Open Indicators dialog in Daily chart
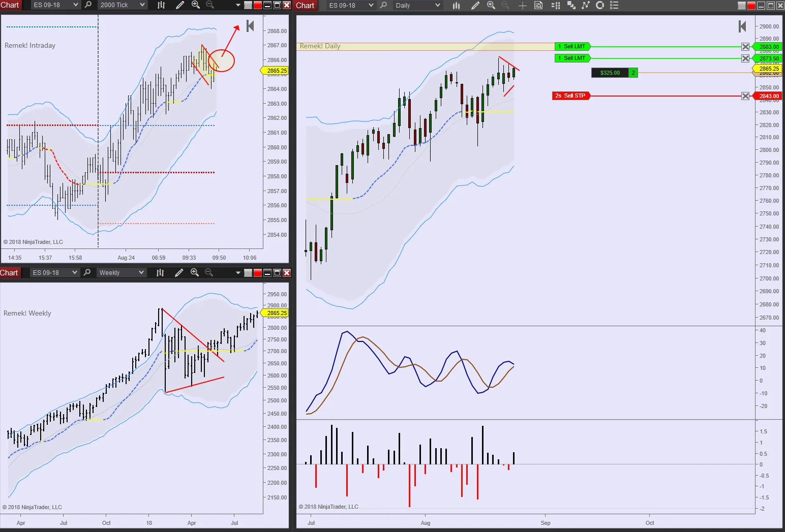 coord(586,5)
